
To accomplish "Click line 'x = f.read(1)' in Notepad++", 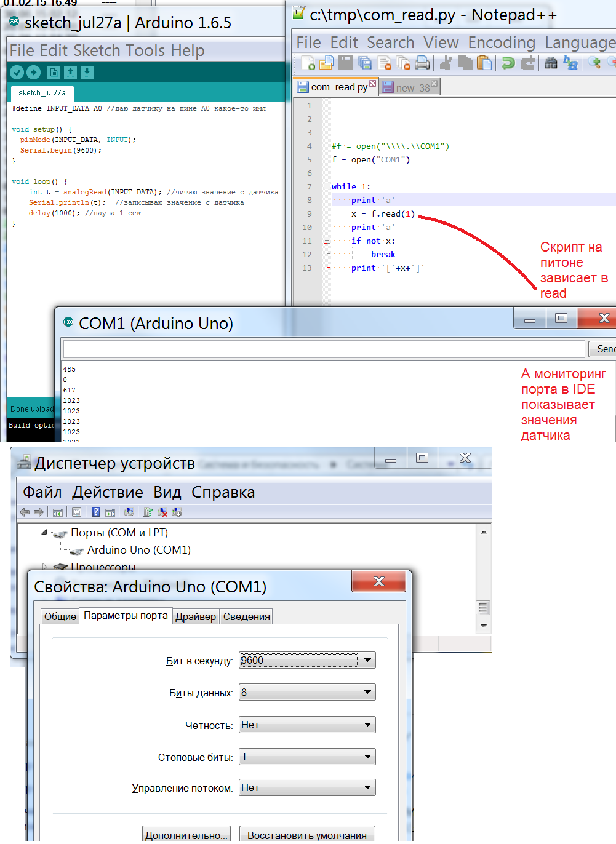I will point(383,213).
